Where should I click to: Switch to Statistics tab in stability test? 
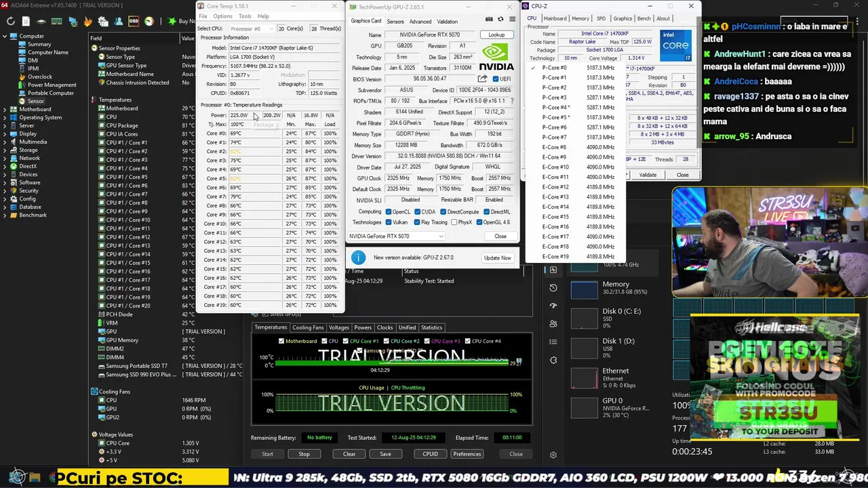[x=431, y=327]
